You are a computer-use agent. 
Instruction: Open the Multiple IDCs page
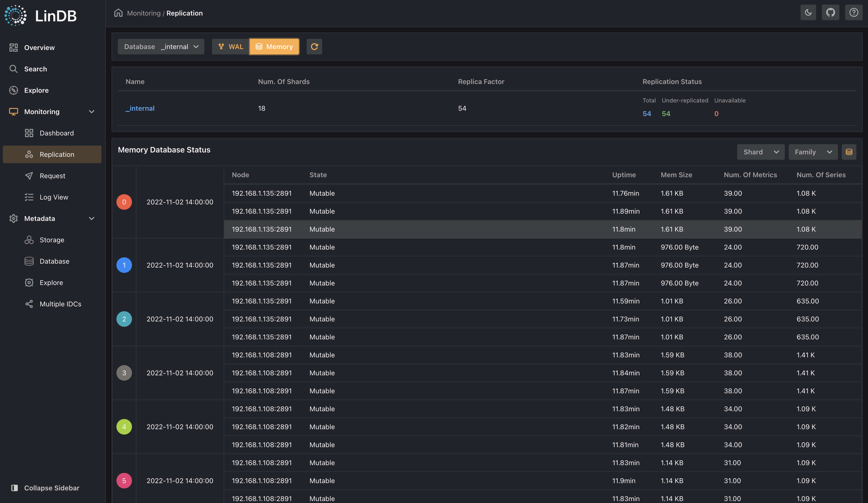pos(61,304)
